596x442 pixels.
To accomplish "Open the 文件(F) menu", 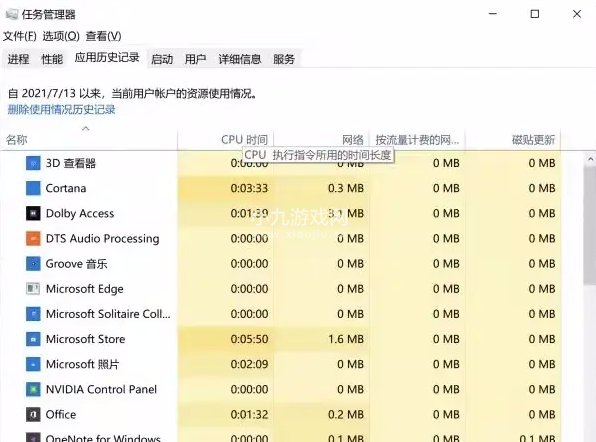I will click(x=20, y=36).
